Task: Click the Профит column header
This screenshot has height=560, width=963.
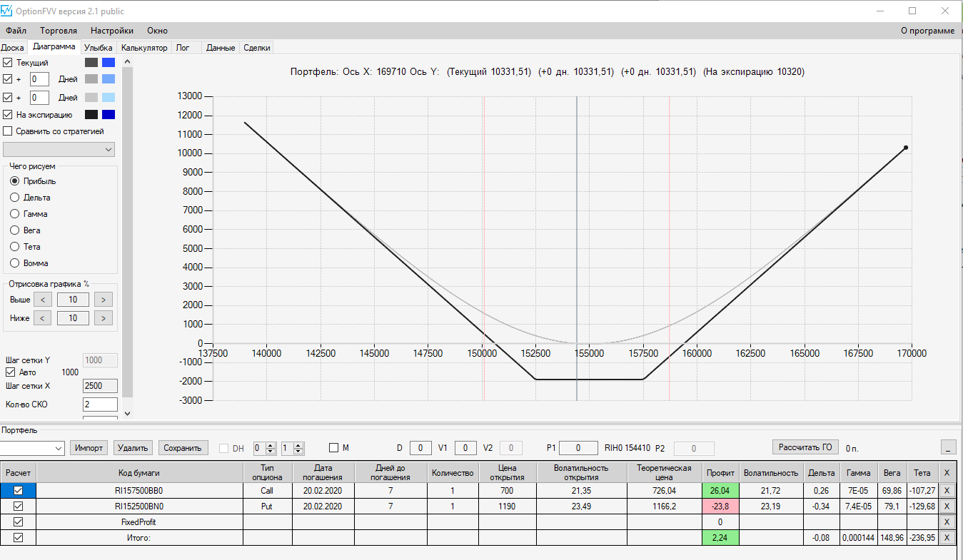Action: click(x=720, y=472)
